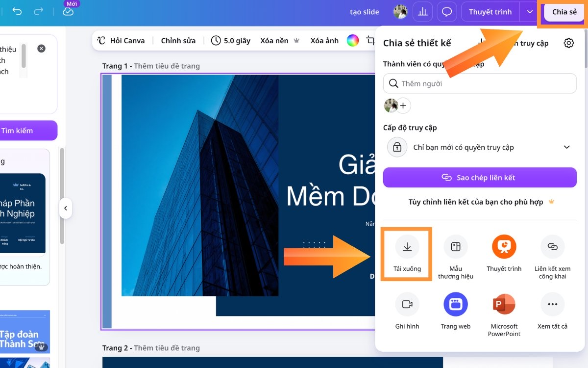Click the Chia sẻ button
This screenshot has width=588, height=368.
564,12
